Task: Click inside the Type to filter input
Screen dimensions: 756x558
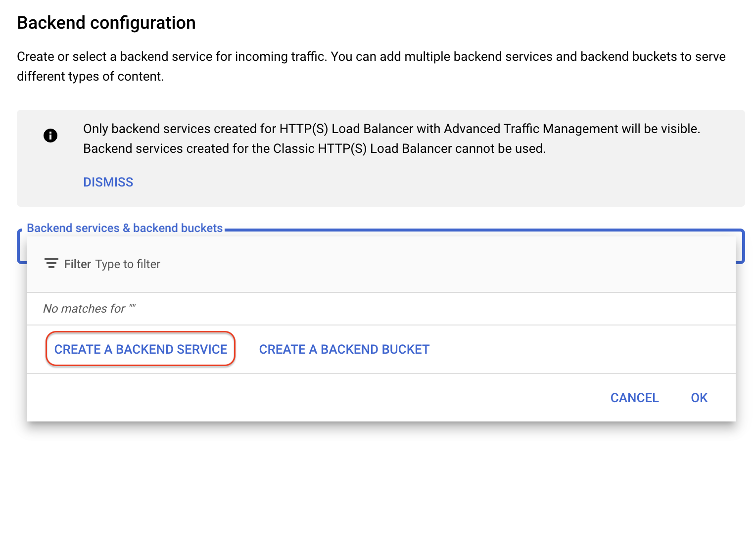Action: click(128, 264)
